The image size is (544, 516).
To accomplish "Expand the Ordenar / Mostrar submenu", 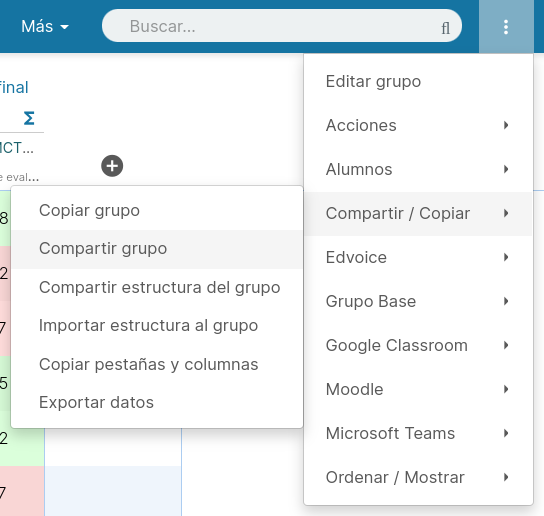I will (418, 478).
